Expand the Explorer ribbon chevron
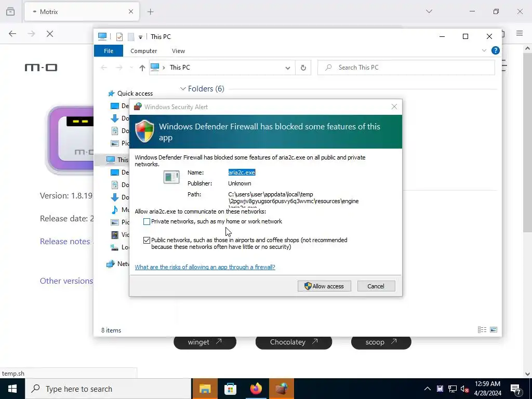Image resolution: width=532 pixels, height=399 pixels. (x=484, y=50)
